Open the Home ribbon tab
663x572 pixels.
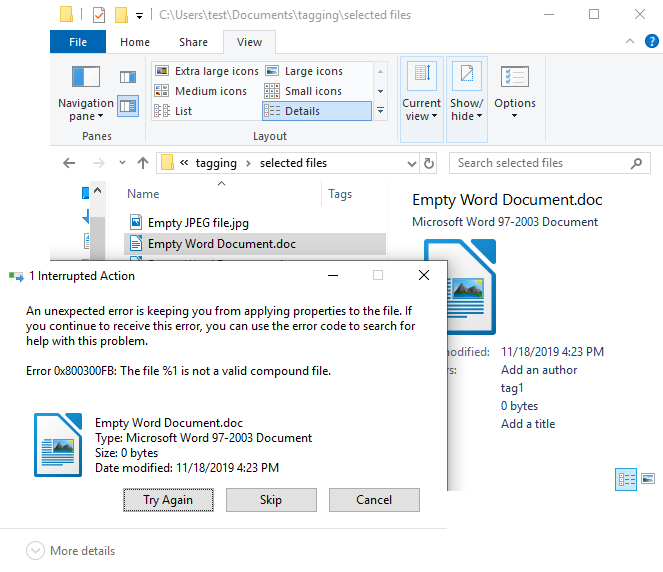pos(135,42)
